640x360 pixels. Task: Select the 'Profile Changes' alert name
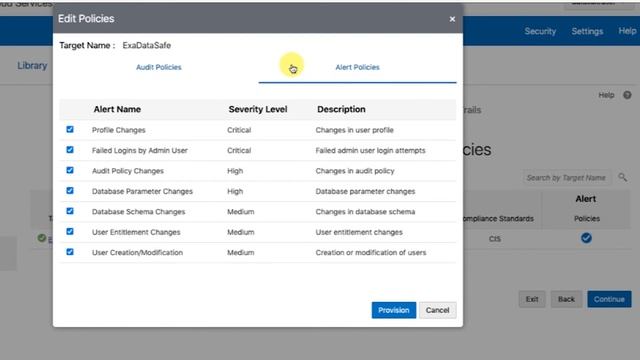[x=118, y=130]
